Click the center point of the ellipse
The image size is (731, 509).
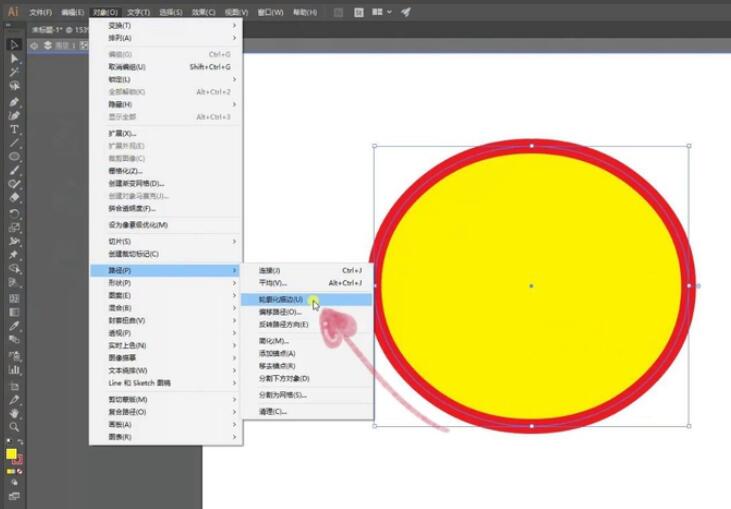(x=531, y=286)
